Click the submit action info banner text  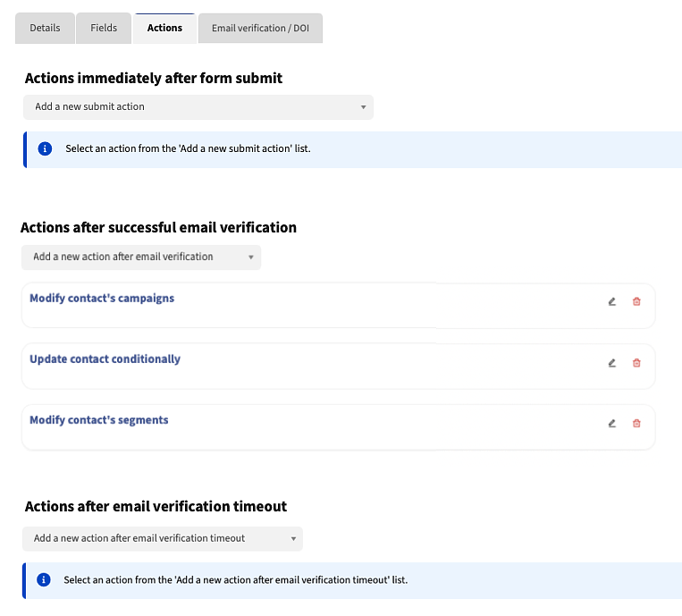188,149
